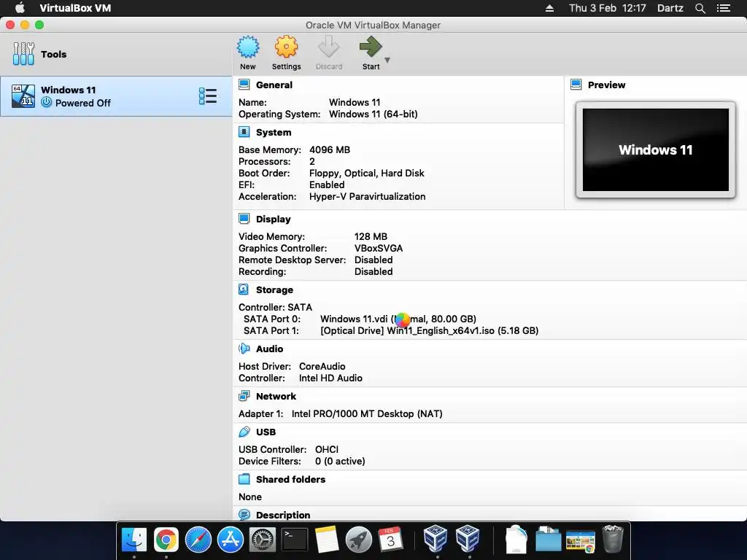The image size is (747, 560).
Task: Open Terminal from the Dock
Action: [x=295, y=540]
